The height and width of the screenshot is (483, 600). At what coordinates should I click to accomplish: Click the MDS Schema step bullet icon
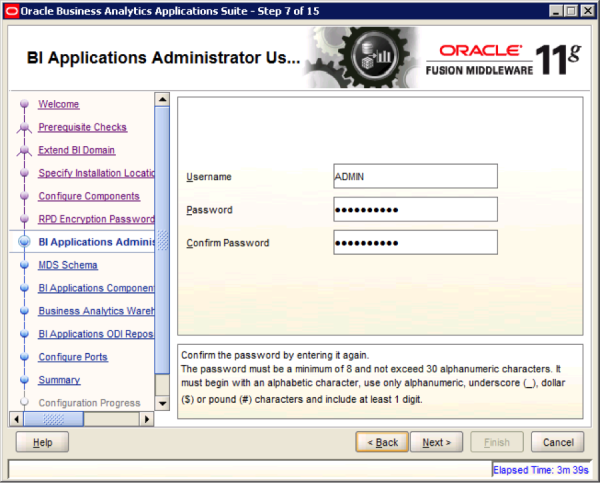click(24, 264)
